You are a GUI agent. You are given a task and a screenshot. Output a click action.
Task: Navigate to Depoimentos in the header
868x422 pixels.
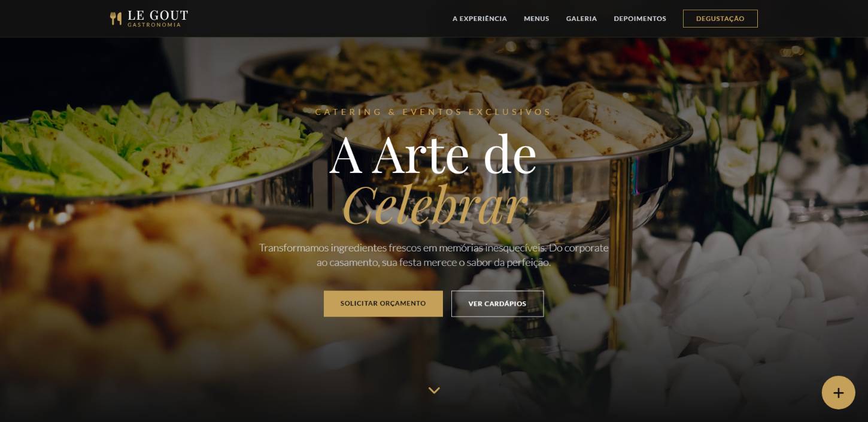tap(640, 19)
